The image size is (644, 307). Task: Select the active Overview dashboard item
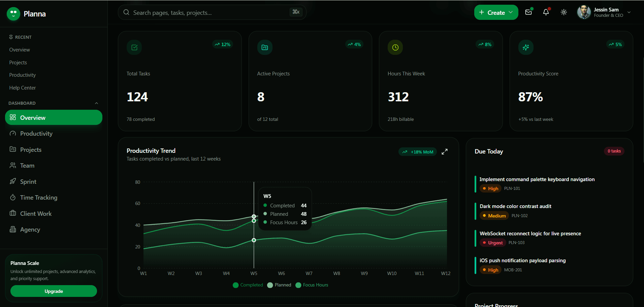(x=54, y=117)
